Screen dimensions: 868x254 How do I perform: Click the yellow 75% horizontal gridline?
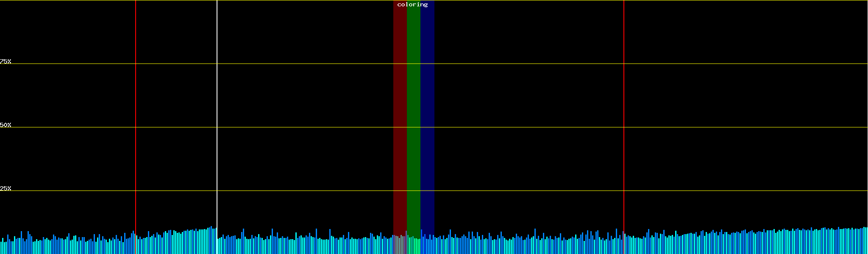(297, 64)
